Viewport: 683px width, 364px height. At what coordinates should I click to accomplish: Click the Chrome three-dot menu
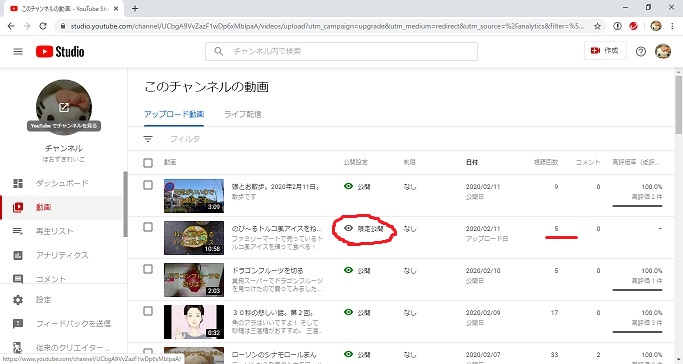click(672, 26)
